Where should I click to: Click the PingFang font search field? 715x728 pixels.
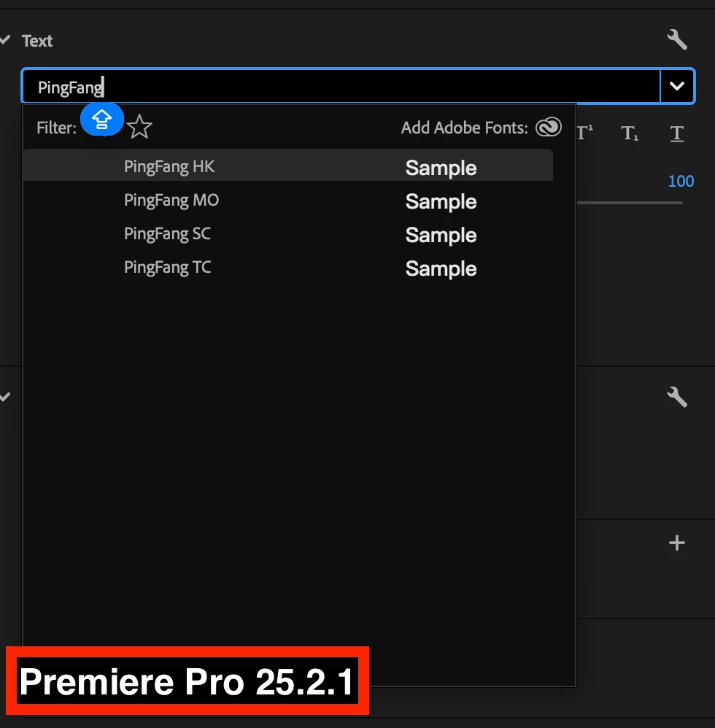pos(341,86)
